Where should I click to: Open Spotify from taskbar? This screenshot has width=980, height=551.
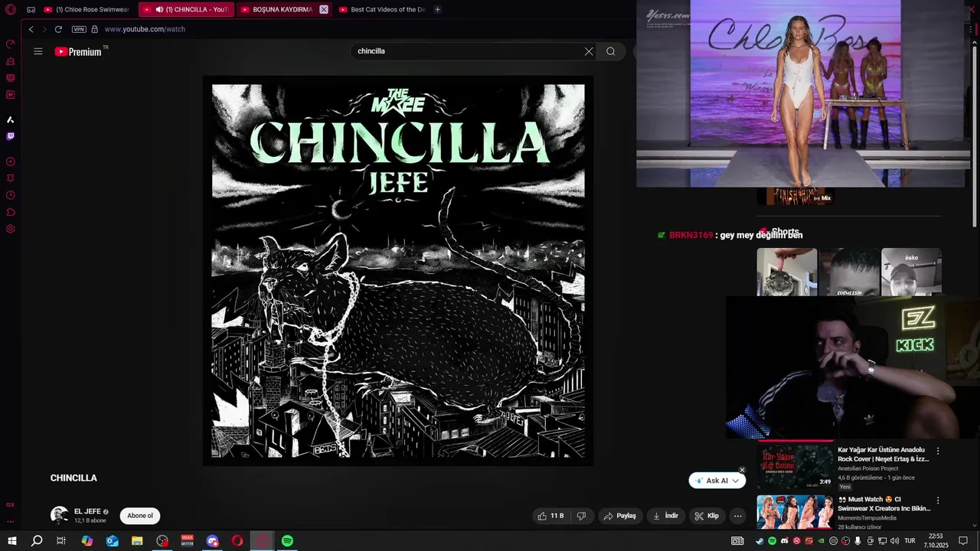287,541
